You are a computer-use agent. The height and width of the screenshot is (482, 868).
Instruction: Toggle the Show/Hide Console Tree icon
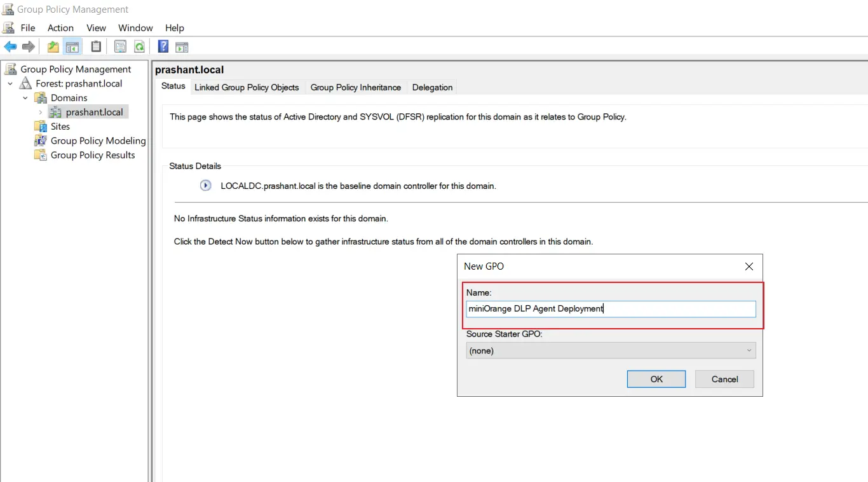click(x=72, y=46)
